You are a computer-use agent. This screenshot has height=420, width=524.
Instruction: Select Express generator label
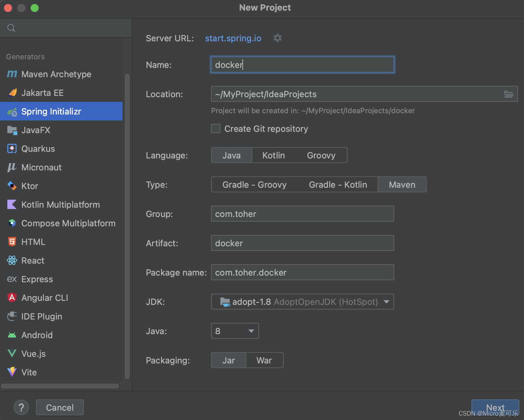pos(37,279)
